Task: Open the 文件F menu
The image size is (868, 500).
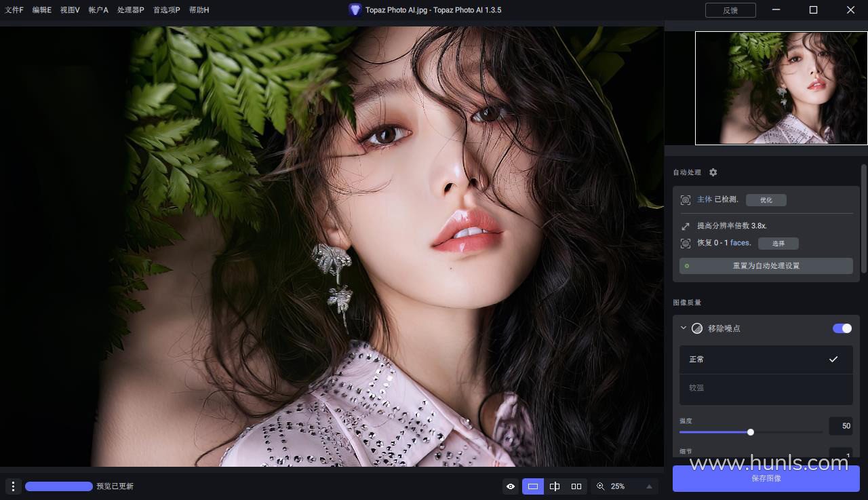Action: (14, 10)
